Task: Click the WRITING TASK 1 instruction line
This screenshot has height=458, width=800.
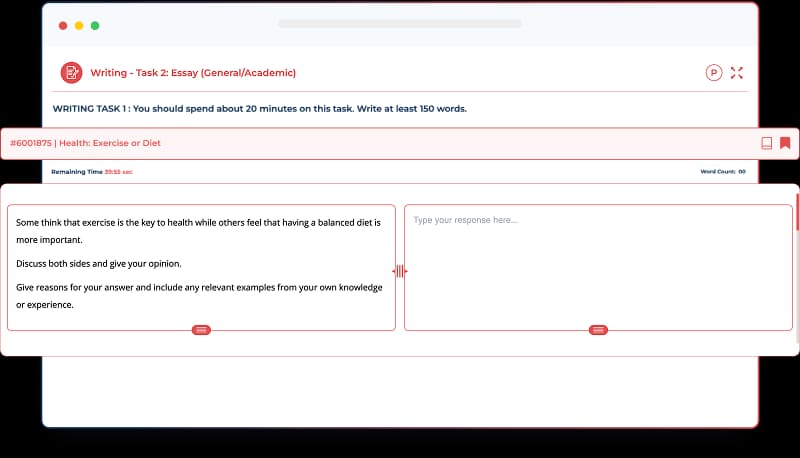Action: 259,108
